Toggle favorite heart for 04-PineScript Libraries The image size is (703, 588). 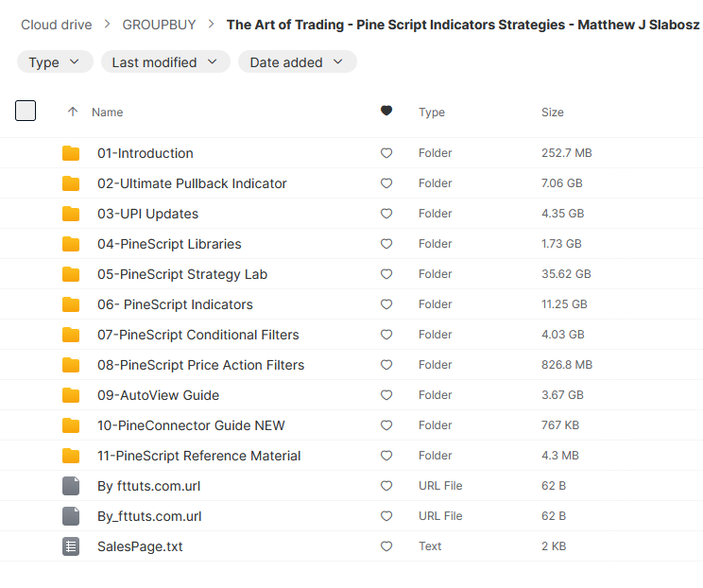pos(386,244)
